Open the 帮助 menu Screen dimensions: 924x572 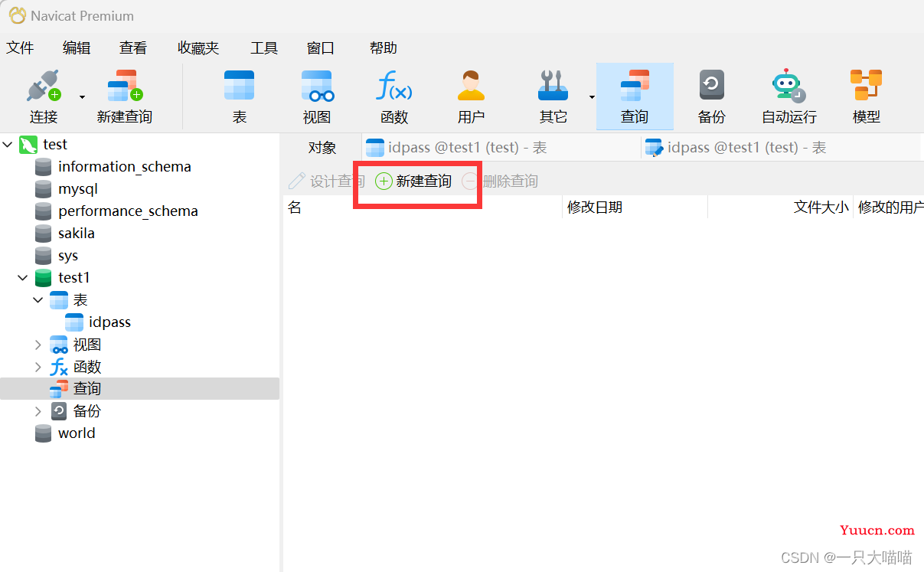click(x=384, y=47)
